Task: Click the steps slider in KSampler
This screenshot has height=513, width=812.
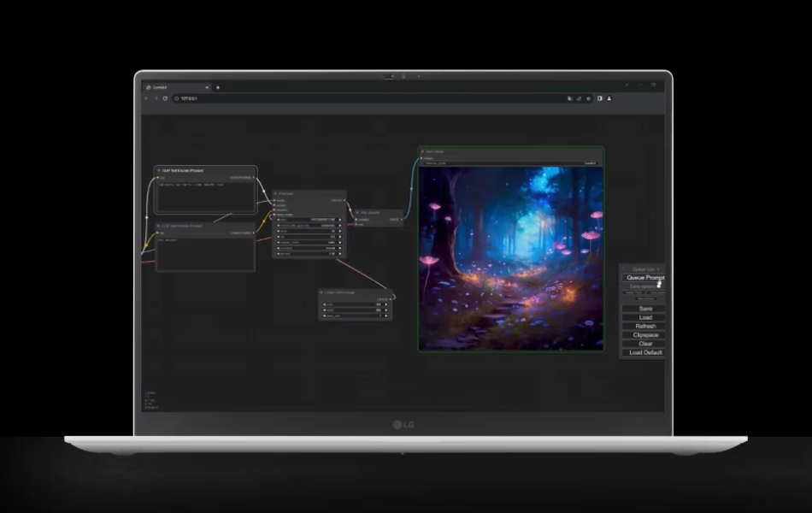Action: click(x=309, y=231)
